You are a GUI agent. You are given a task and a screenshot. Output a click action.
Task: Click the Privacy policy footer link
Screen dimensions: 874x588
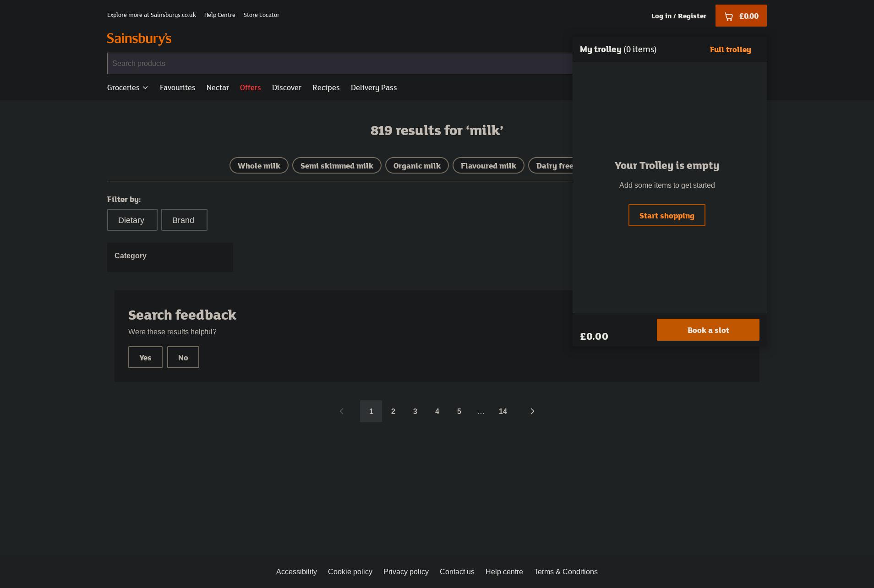[406, 572]
